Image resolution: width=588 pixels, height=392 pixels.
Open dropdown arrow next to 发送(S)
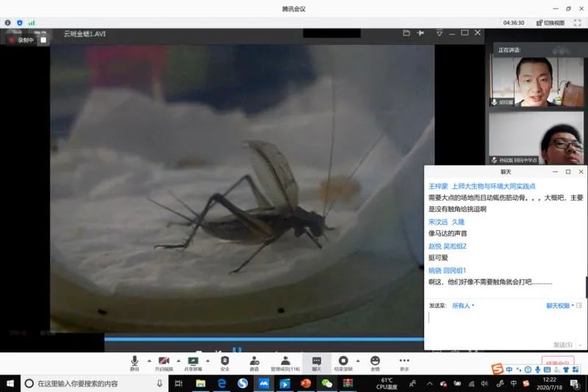click(581, 344)
